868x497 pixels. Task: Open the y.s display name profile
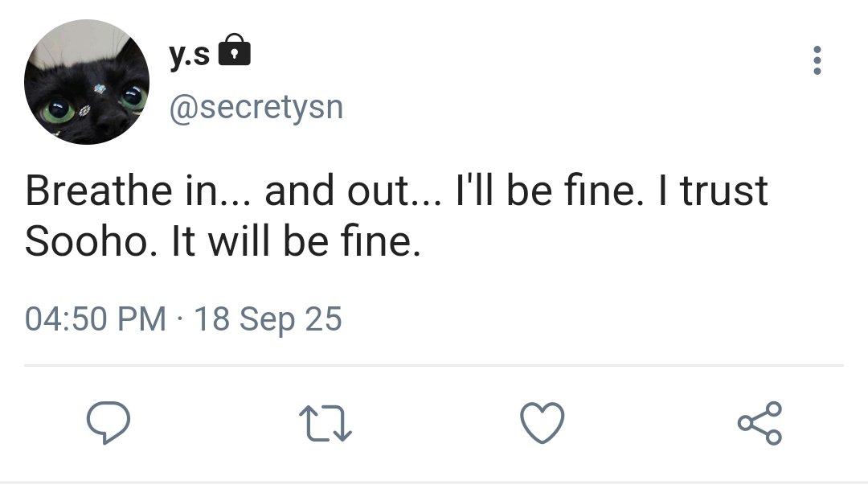coord(190,53)
